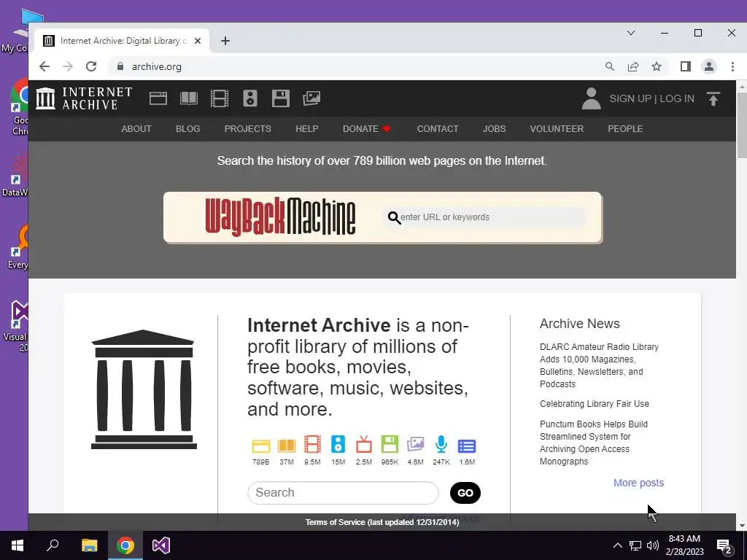Image resolution: width=747 pixels, height=560 pixels.
Task: Open the DLARC Amateur Radio Library news post
Action: point(600,366)
